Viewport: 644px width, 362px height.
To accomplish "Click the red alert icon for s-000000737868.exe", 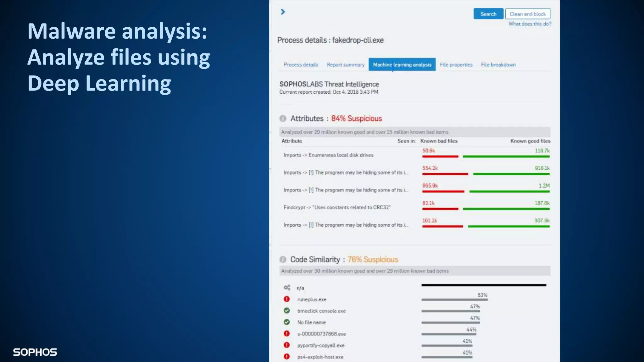I will tap(287, 333).
